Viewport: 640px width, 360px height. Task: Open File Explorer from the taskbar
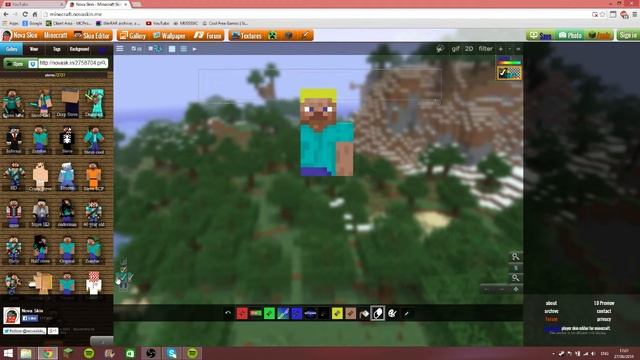[26, 353]
